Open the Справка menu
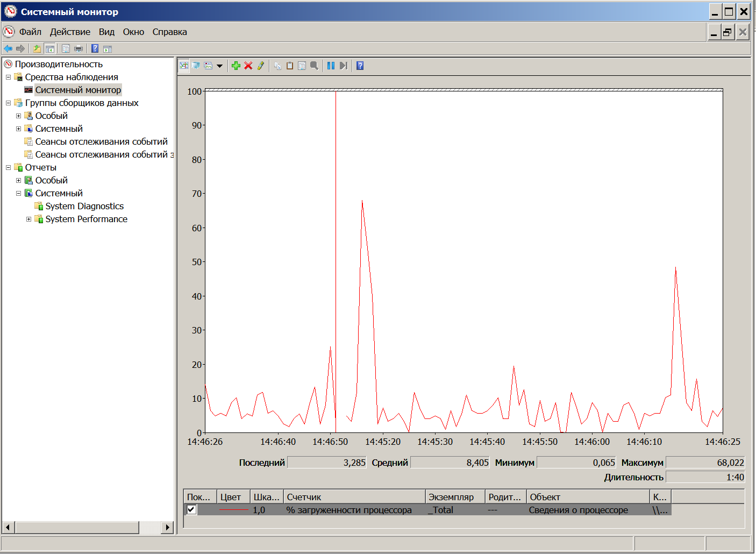756x554 pixels. coord(169,32)
